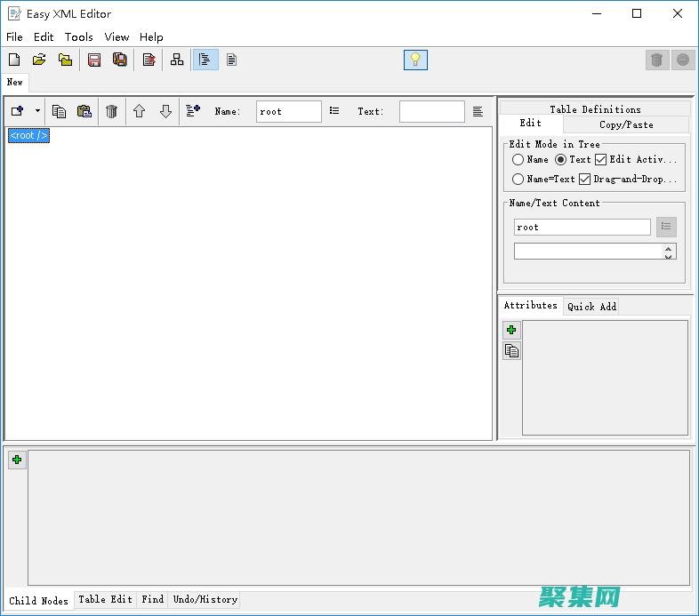699x616 pixels.
Task: Click green plus icon in Attributes panel
Action: pyautogui.click(x=511, y=330)
